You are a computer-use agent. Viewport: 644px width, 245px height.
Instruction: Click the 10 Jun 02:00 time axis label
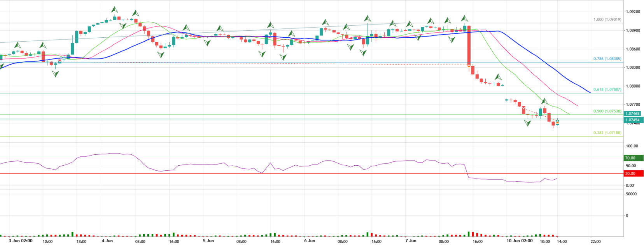(x=520, y=241)
